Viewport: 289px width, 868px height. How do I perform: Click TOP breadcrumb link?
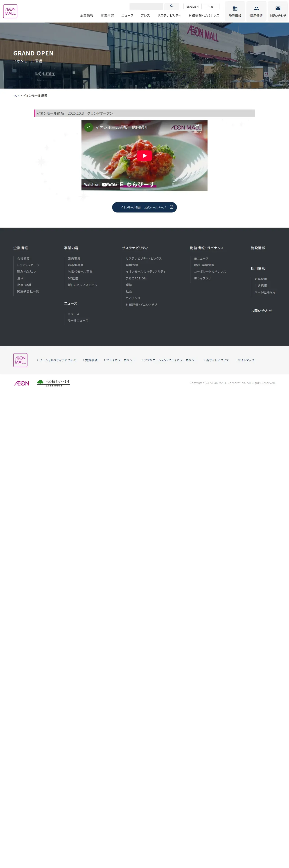click(x=16, y=96)
